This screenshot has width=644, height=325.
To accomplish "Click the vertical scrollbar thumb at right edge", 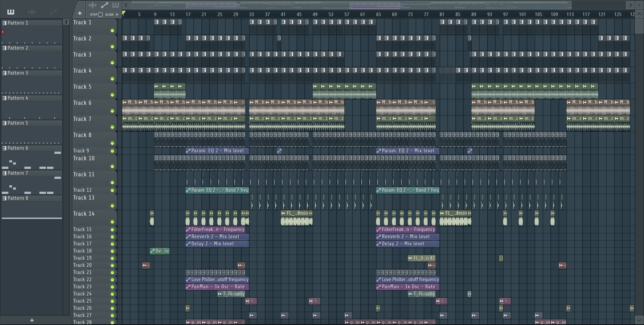I will [639, 26].
